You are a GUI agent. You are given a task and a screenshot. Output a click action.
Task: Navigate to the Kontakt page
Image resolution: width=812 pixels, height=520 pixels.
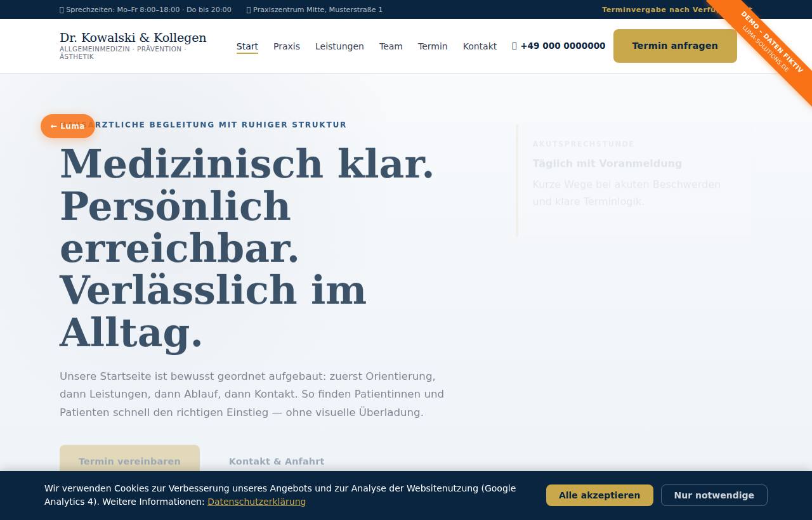coord(480,46)
